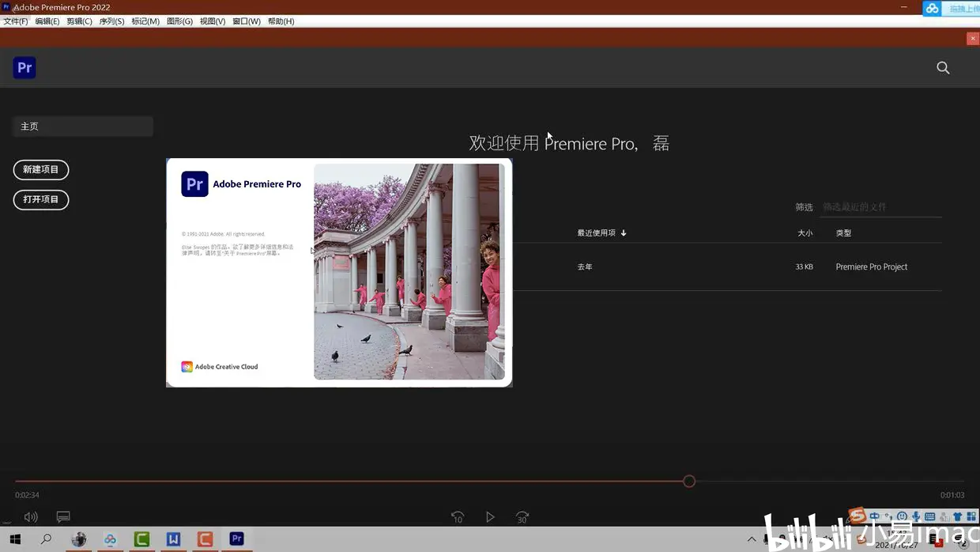
Task: Click the play button in video player
Action: (490, 517)
